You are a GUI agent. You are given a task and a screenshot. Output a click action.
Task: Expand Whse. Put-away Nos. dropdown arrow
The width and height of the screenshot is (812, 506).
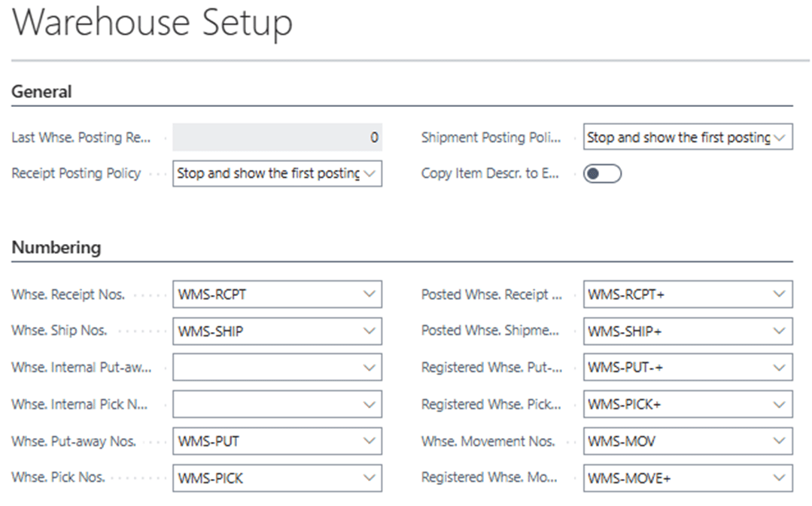point(369,441)
